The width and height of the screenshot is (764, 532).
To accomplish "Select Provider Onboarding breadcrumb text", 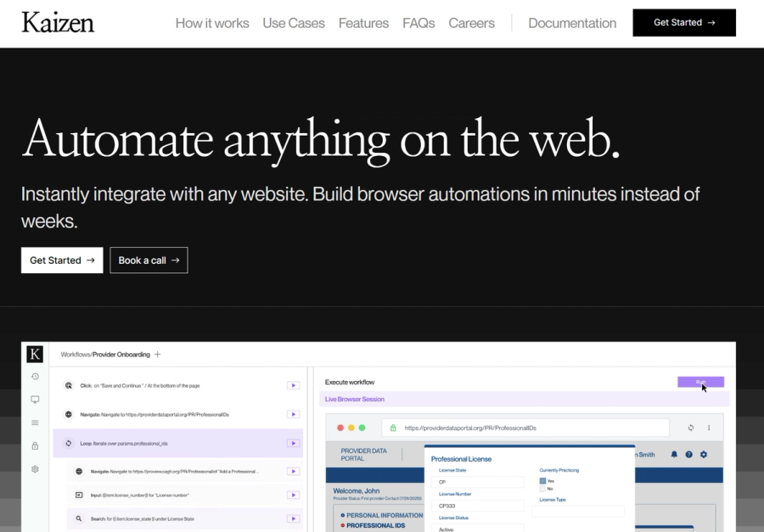I will point(121,354).
